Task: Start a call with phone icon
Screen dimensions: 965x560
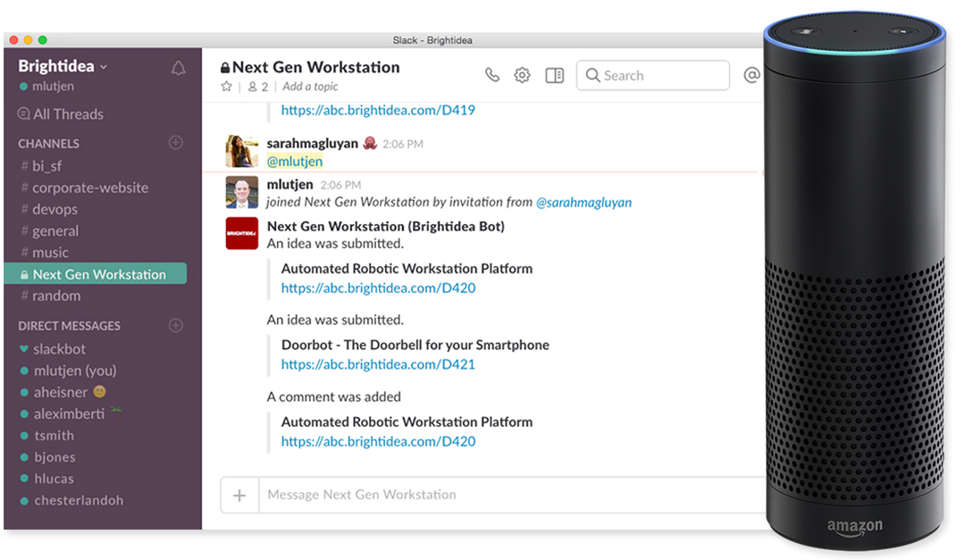Action: [x=492, y=75]
